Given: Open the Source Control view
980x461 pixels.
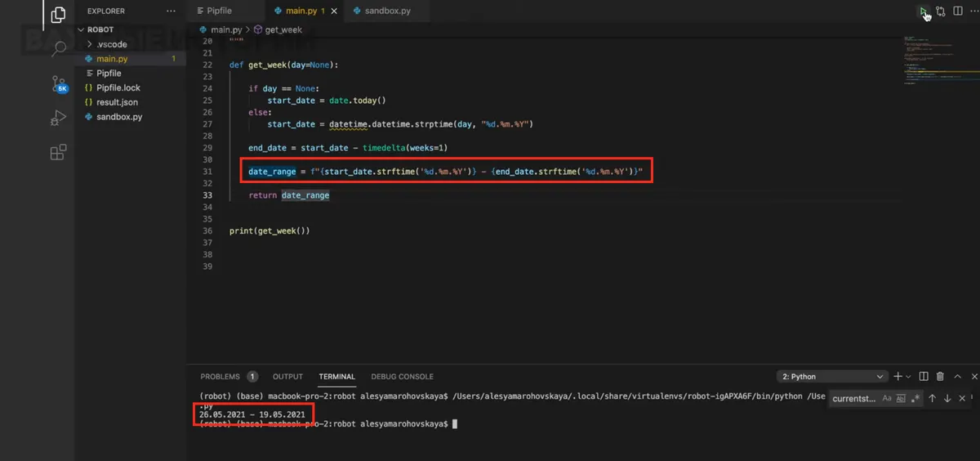Looking at the screenshot, I should coord(59,84).
